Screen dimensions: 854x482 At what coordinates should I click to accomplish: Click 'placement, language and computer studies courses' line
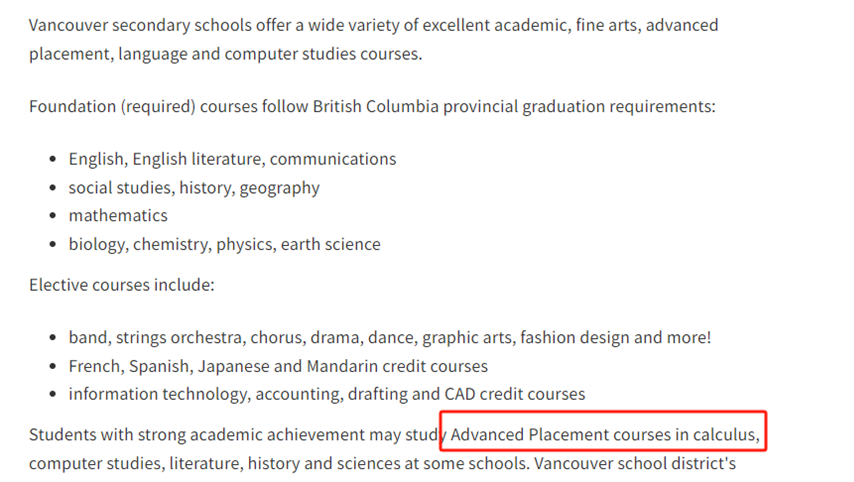(225, 54)
